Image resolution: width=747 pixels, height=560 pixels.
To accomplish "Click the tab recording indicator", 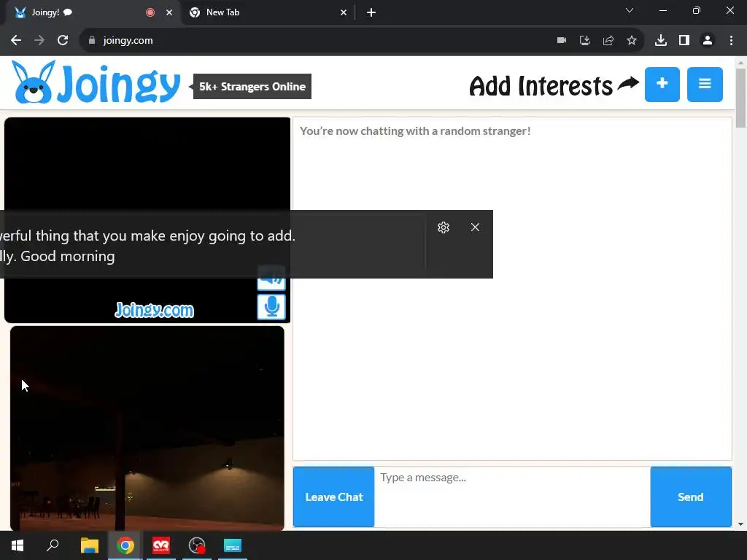I will click(150, 12).
